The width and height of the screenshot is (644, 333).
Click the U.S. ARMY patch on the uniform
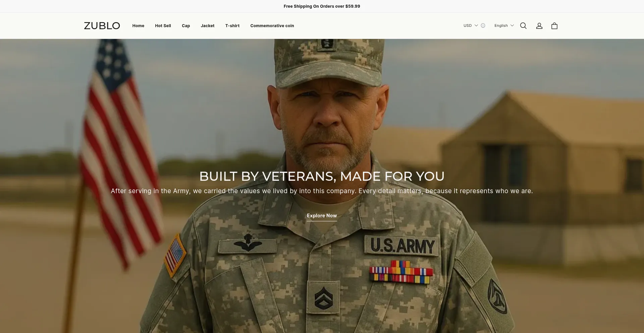click(402, 246)
